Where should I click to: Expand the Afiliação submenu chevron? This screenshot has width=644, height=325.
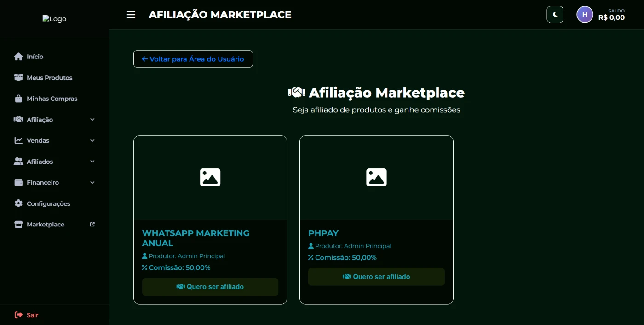pyautogui.click(x=92, y=120)
